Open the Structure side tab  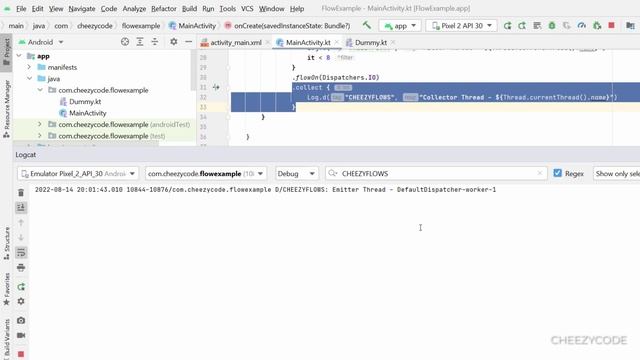click(6, 243)
